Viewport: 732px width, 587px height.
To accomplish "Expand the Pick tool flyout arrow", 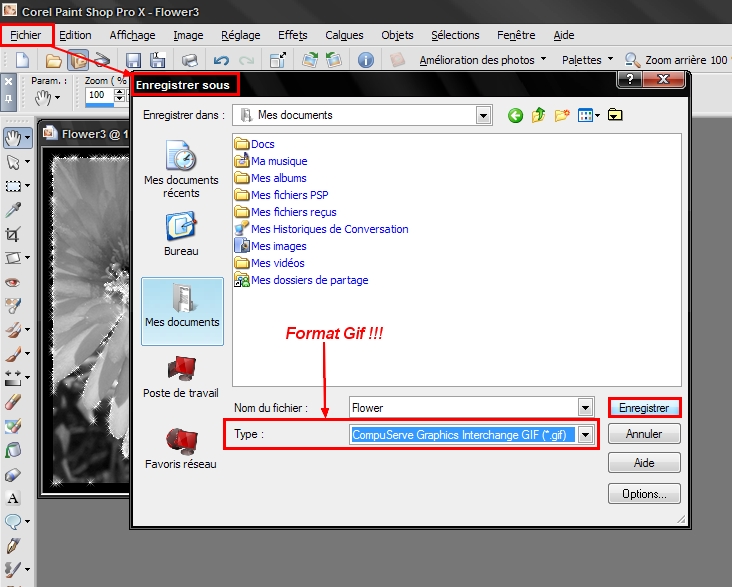I will [x=28, y=162].
